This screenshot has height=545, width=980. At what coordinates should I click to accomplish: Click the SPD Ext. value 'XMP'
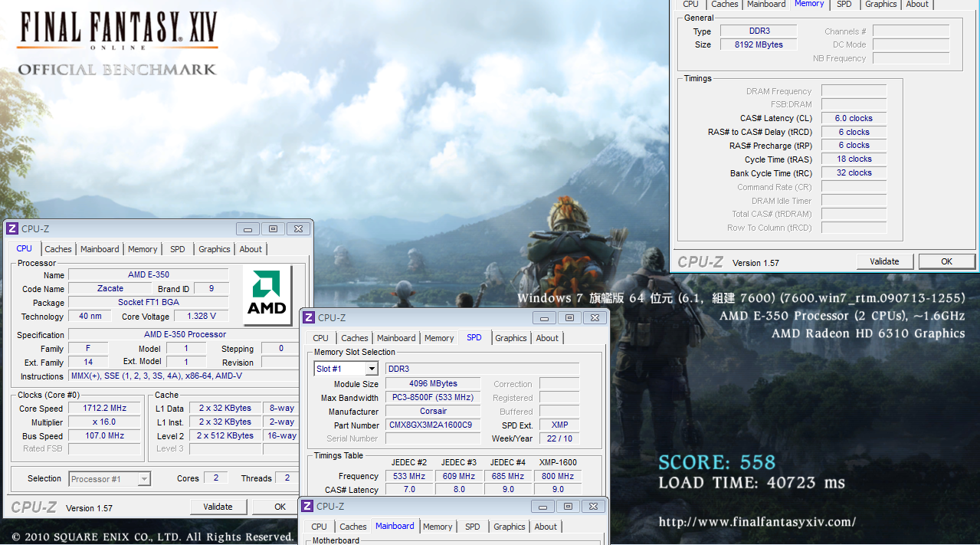click(559, 425)
